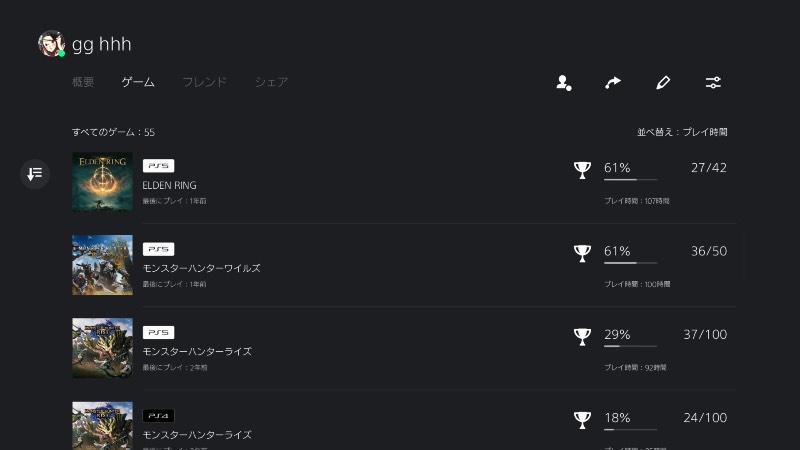Switch to the フレンド tab
This screenshot has width=800, height=450.
pos(205,82)
